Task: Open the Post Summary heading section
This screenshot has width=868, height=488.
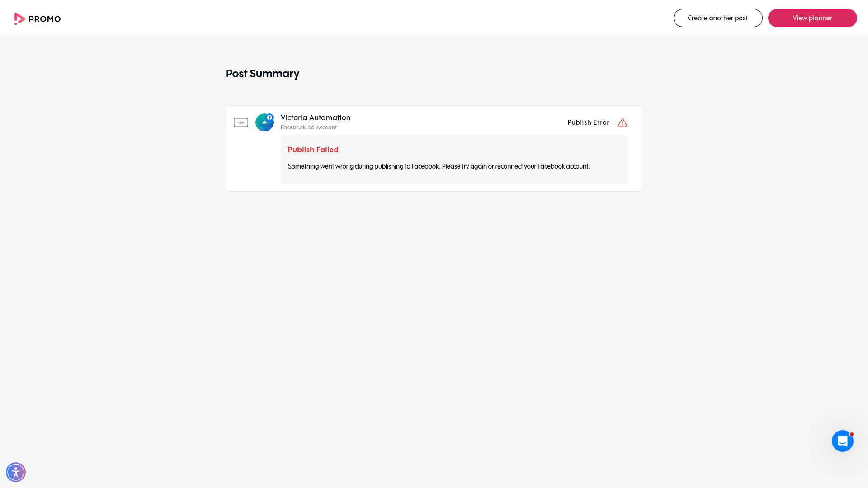Action: [x=263, y=73]
